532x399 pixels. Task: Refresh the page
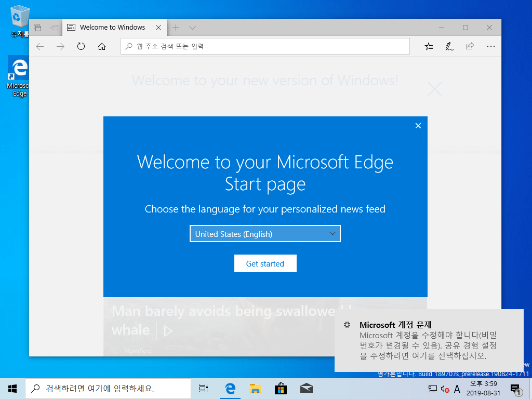[81, 46]
